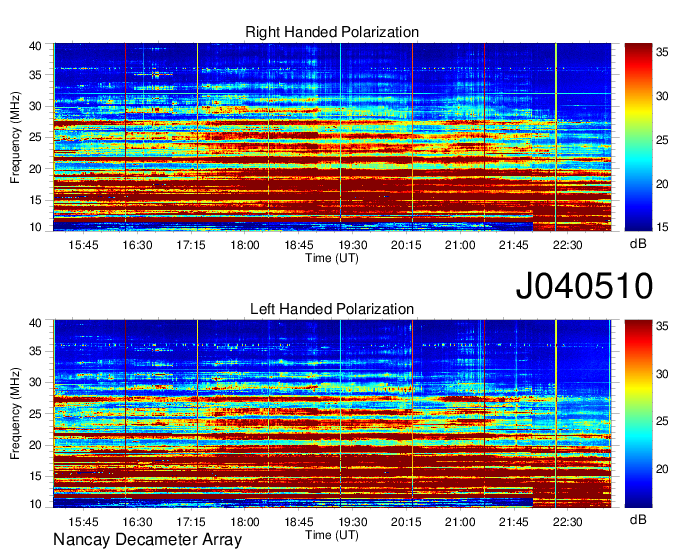The image size is (680, 552).
Task: Click the 20 MHz tick of Right Handed plot
Action: [35, 169]
